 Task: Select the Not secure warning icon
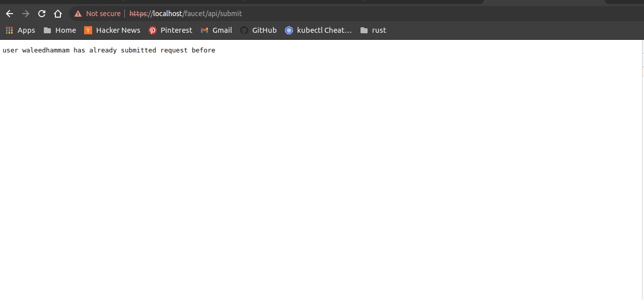[x=78, y=14]
